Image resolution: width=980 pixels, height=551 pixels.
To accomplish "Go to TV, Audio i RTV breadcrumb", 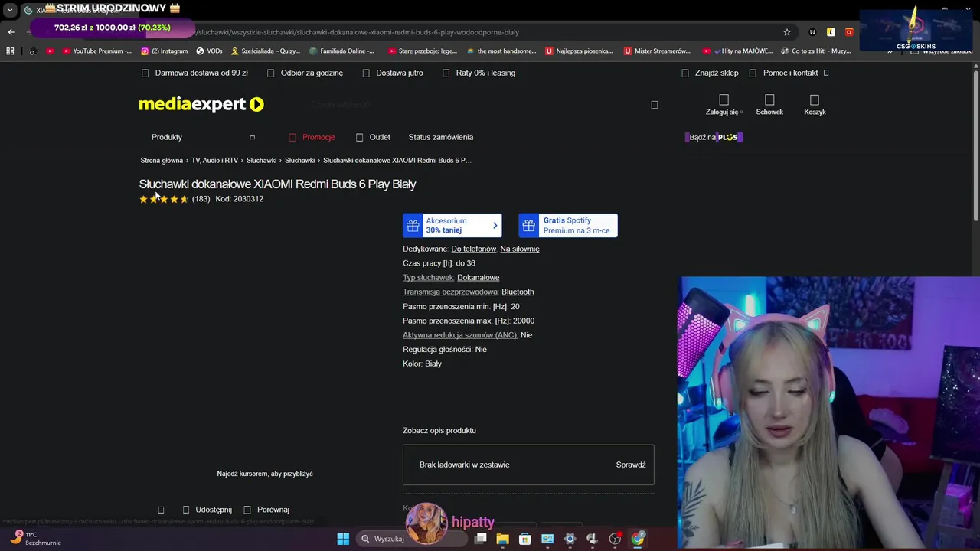I will coord(214,161).
